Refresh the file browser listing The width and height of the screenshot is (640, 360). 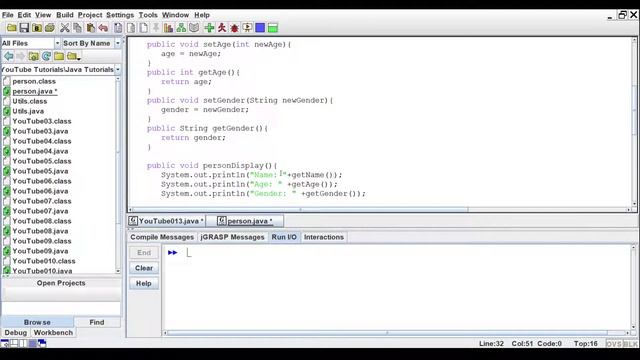[46, 56]
